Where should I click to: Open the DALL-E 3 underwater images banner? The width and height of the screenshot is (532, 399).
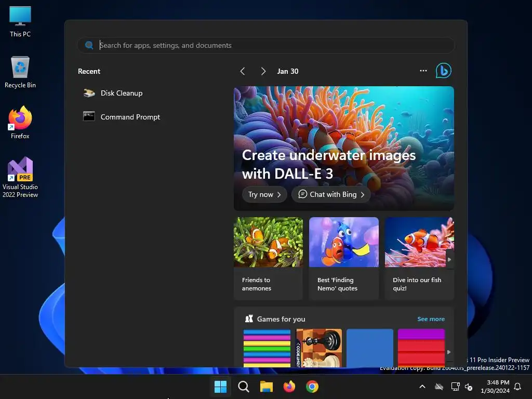pos(344,148)
